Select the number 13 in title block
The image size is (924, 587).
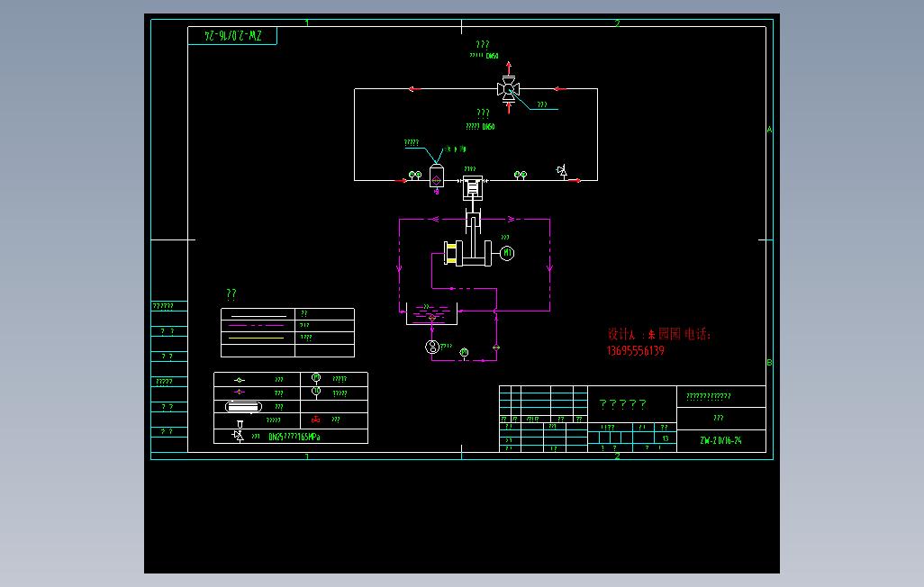pyautogui.click(x=665, y=438)
